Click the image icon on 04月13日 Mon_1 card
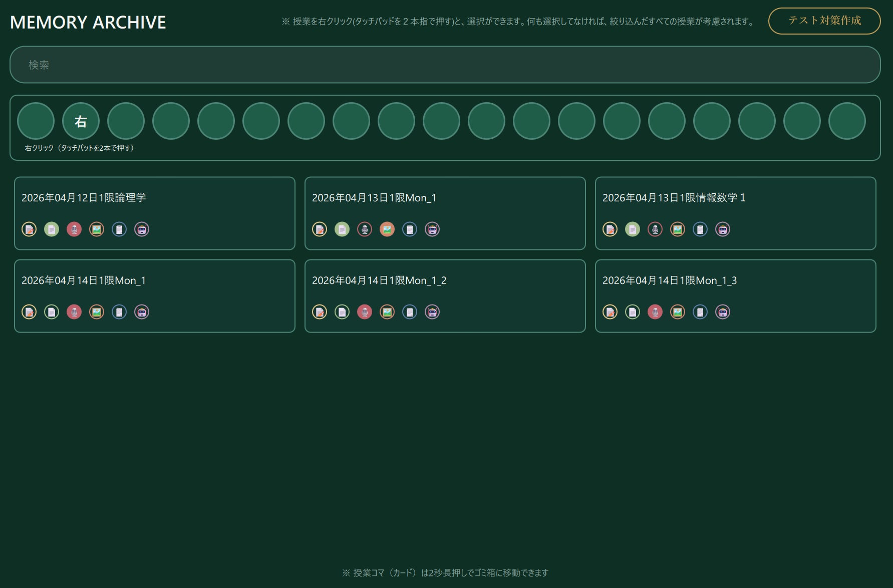Screen dimensions: 893x588 387,229
